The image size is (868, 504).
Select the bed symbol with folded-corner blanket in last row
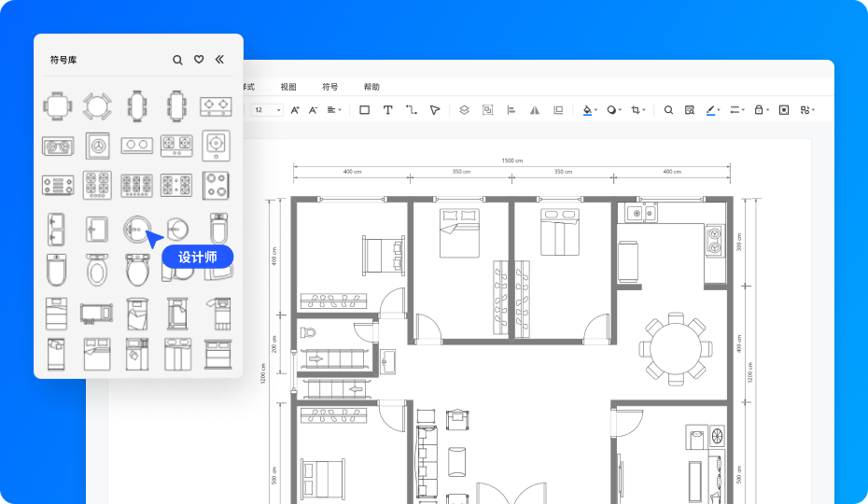(97, 354)
